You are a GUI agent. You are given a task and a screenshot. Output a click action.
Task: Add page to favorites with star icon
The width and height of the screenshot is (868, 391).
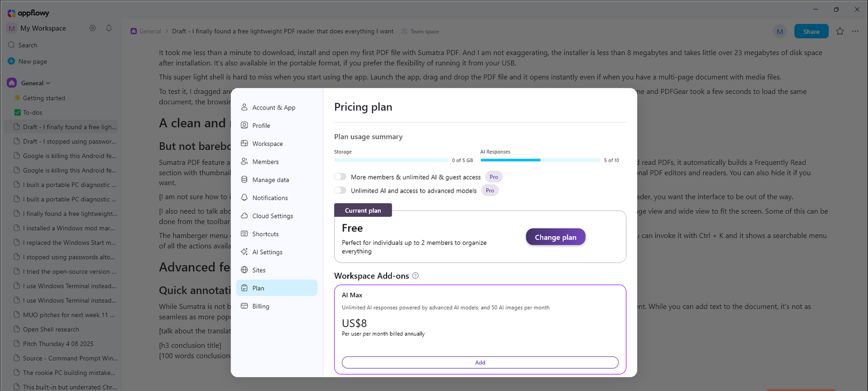840,32
